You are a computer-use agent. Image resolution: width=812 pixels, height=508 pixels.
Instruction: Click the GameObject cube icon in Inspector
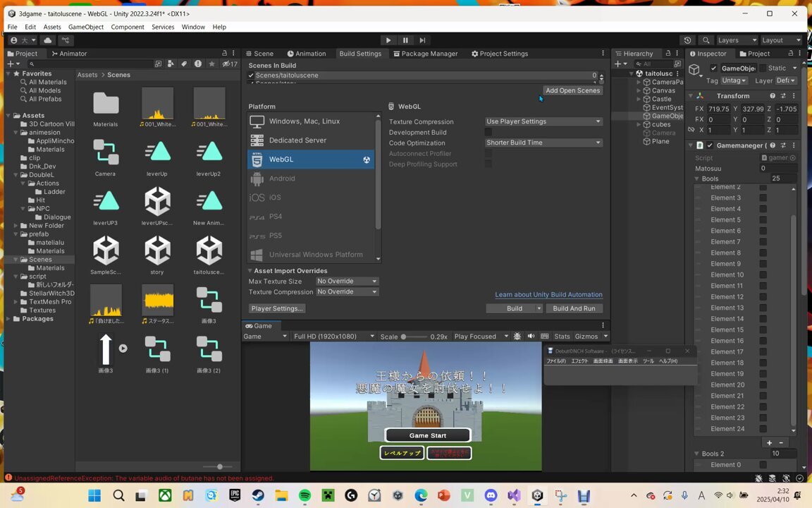(x=694, y=69)
